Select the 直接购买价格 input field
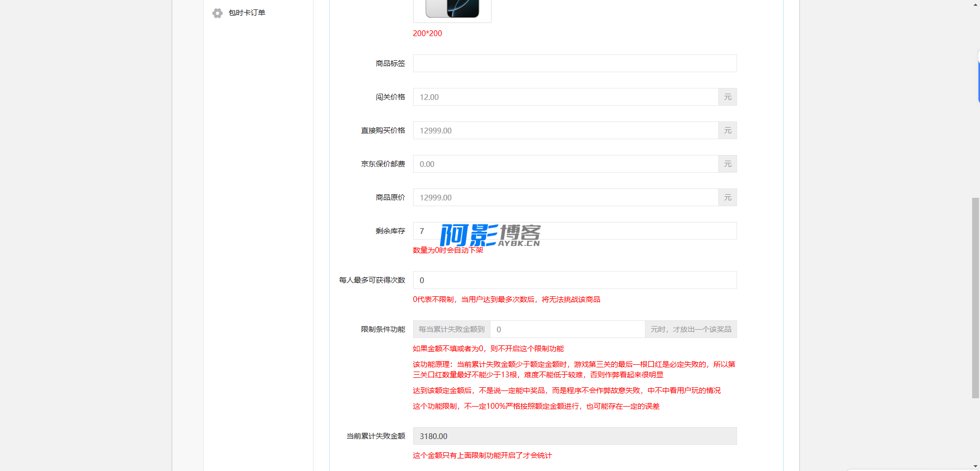The image size is (980, 471). tap(565, 130)
